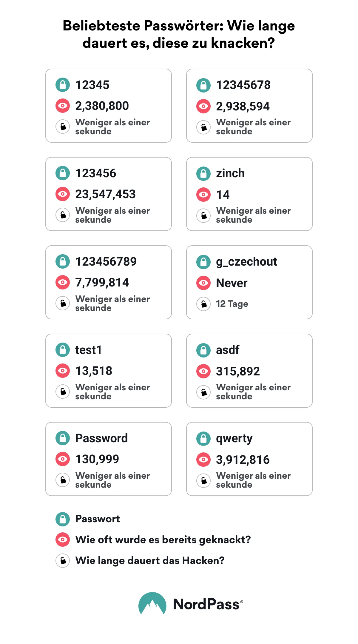Click the asdf password label

click(228, 350)
